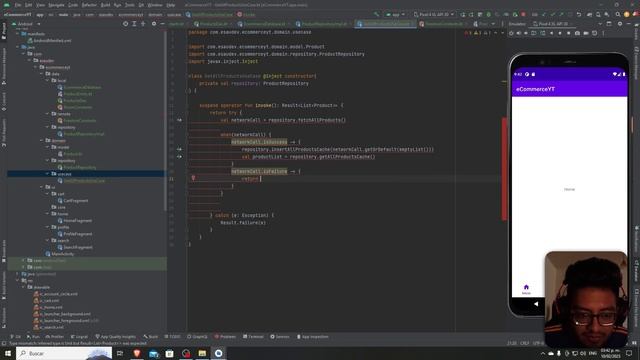This screenshot has height=360, width=640.
Task: Open the Help menu
Action: 171,5
